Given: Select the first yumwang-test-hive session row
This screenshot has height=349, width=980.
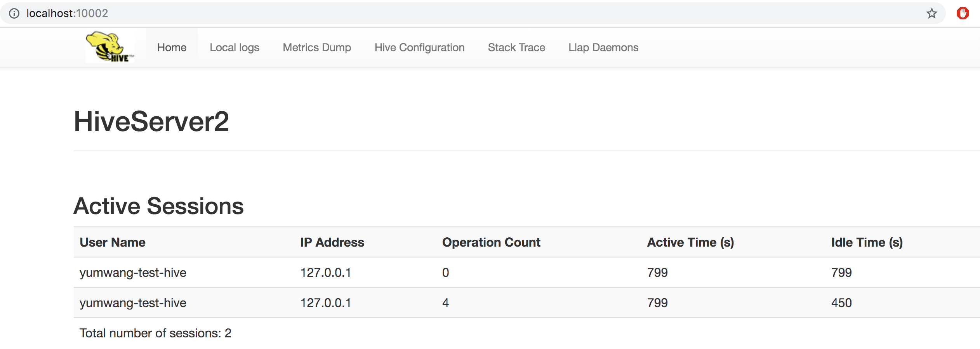Looking at the screenshot, I should point(133,273).
